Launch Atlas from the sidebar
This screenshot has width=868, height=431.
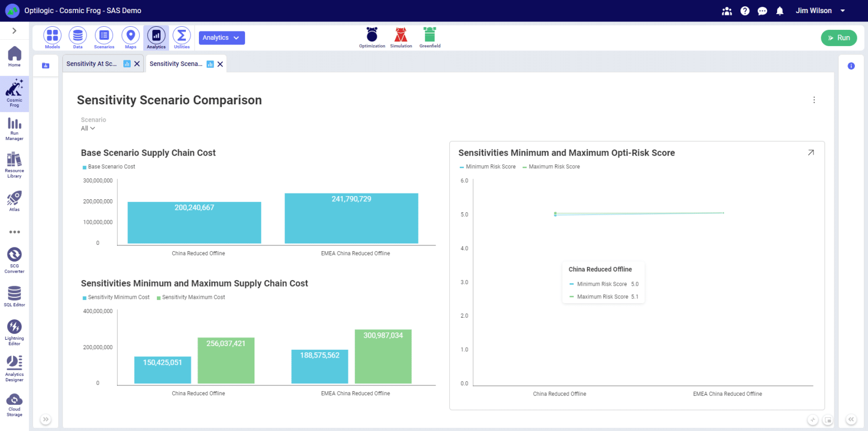pos(14,201)
